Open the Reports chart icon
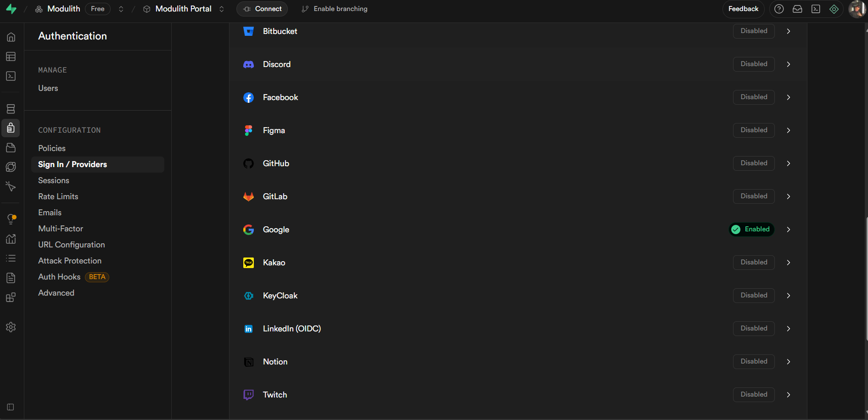Screen dimensions: 868x420 click(11, 239)
